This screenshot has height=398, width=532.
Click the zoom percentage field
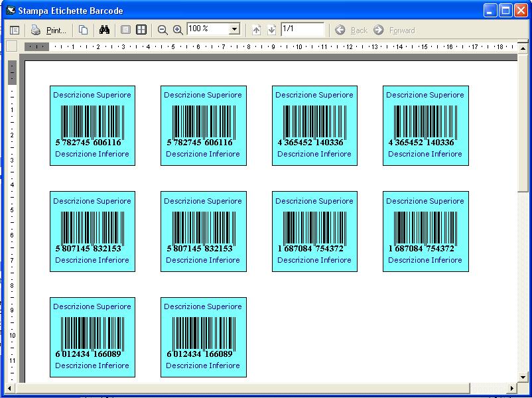pos(208,29)
